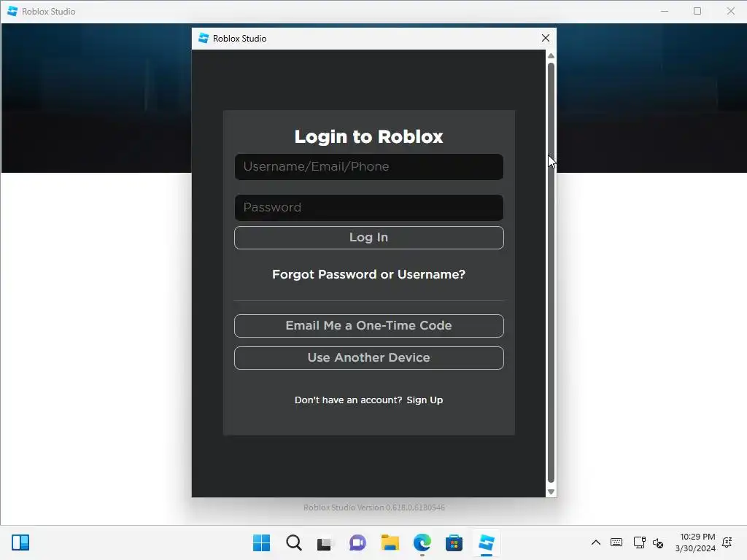Maximize the main Roblox Studio window
Image resolution: width=747 pixels, height=560 pixels.
pyautogui.click(x=697, y=11)
